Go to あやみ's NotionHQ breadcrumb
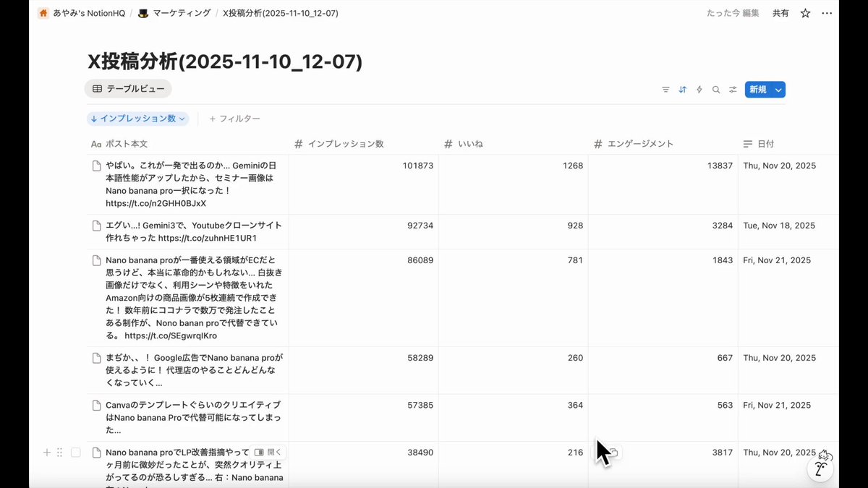868x488 pixels. pos(82,13)
